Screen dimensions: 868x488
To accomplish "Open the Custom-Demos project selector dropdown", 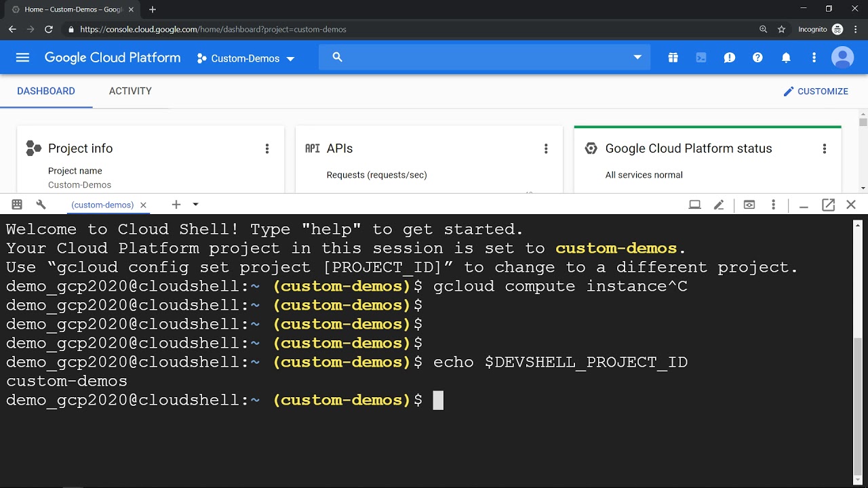I will click(245, 58).
